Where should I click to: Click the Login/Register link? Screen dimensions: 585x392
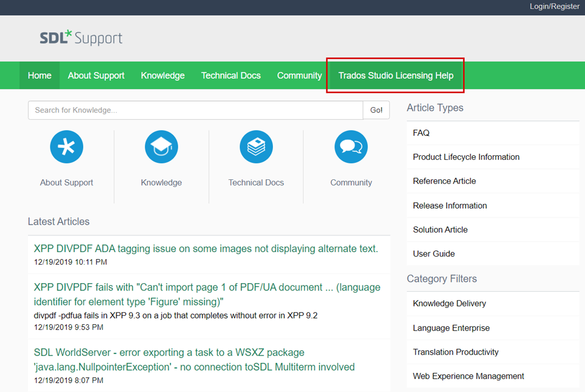point(555,6)
